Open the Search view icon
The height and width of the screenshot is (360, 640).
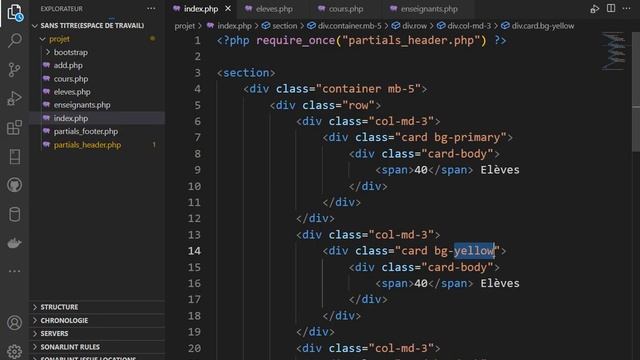(15, 40)
